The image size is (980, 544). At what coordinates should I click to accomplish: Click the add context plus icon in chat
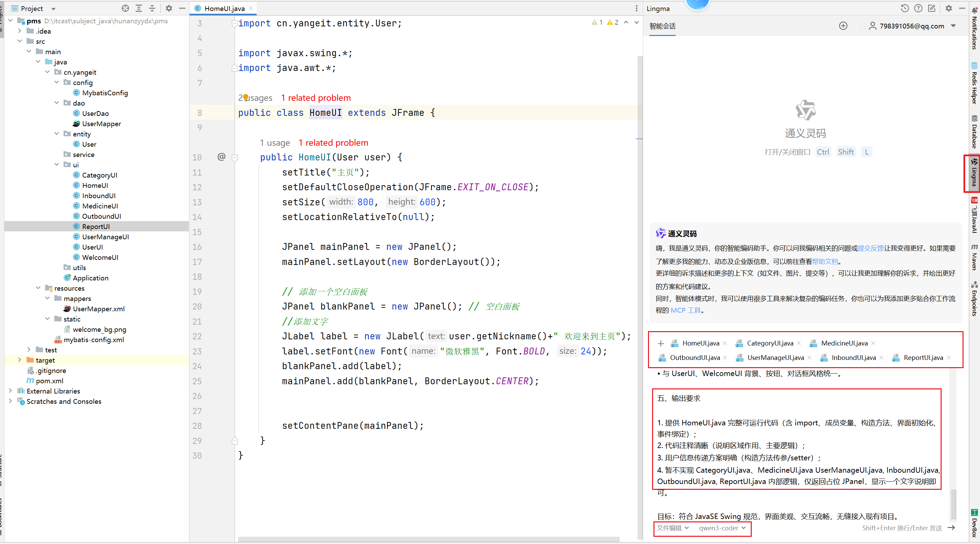(661, 343)
